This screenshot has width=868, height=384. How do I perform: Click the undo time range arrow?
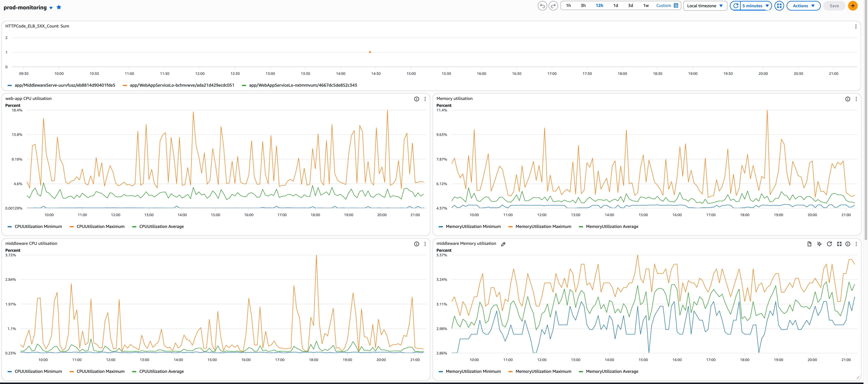542,6
